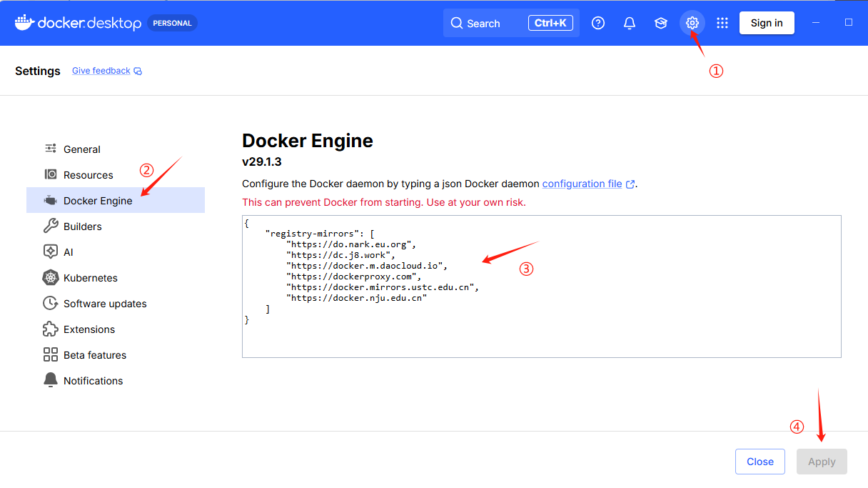
Task: Click the red risk warning text
Action: [384, 202]
